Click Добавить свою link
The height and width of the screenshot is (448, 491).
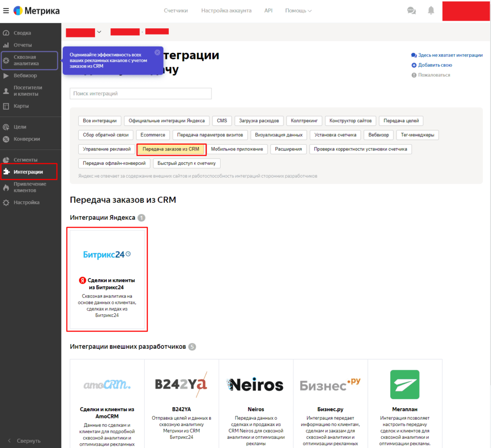click(432, 65)
